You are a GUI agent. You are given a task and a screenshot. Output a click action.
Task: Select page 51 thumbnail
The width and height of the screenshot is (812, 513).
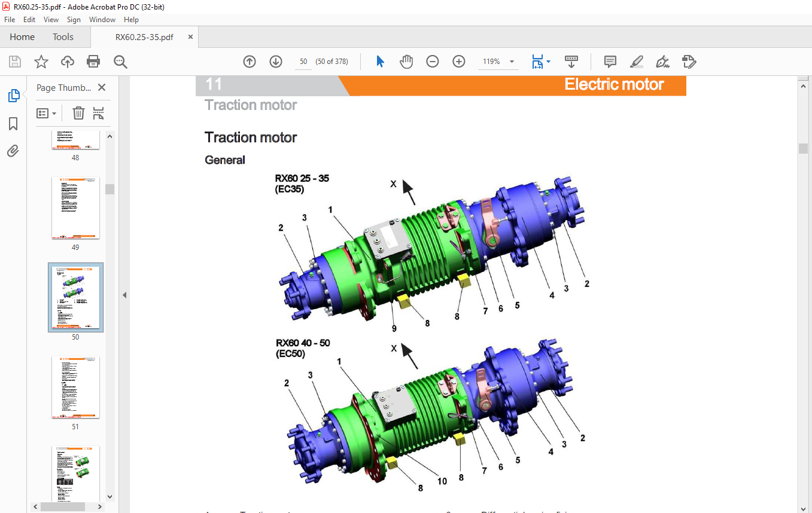75,387
